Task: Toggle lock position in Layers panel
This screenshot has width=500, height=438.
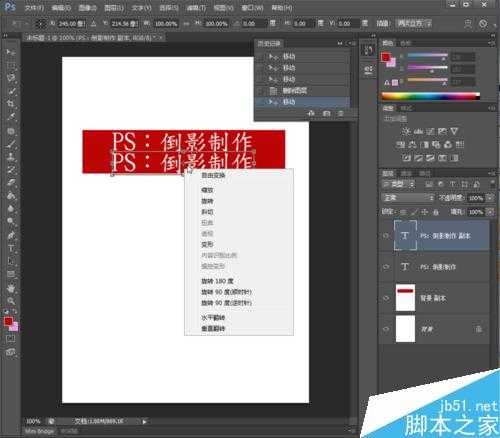Action: coord(424,212)
